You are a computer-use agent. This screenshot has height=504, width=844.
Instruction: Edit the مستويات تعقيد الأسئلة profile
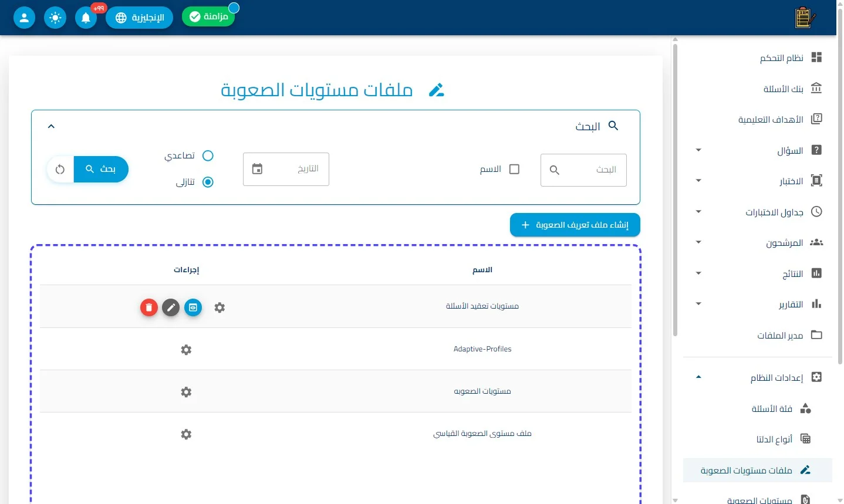[x=171, y=307]
